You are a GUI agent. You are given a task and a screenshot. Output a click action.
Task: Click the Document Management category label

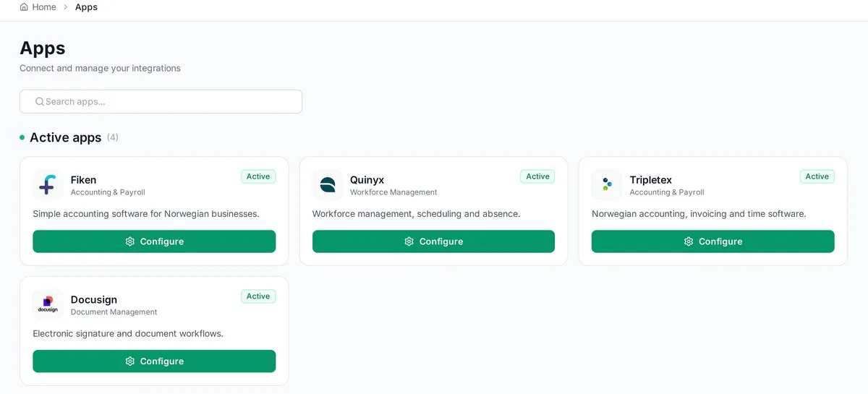[114, 312]
